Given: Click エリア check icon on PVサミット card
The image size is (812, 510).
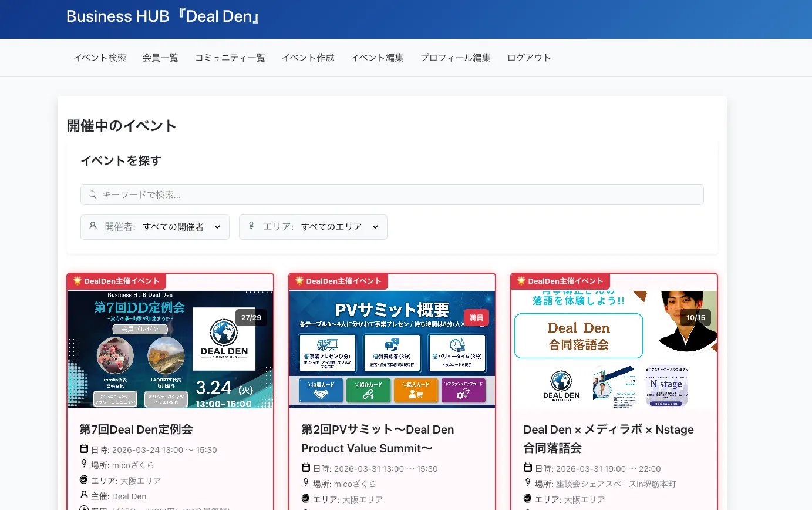Looking at the screenshot, I should (306, 499).
